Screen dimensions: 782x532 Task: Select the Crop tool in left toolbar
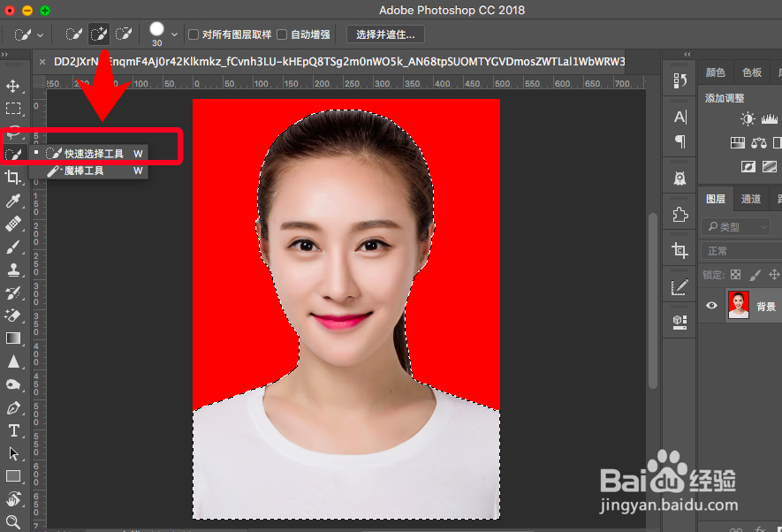(13, 177)
